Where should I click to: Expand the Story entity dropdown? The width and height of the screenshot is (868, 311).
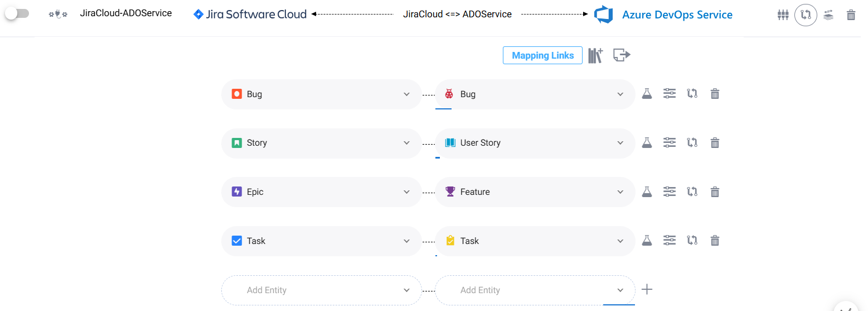[322, 143]
